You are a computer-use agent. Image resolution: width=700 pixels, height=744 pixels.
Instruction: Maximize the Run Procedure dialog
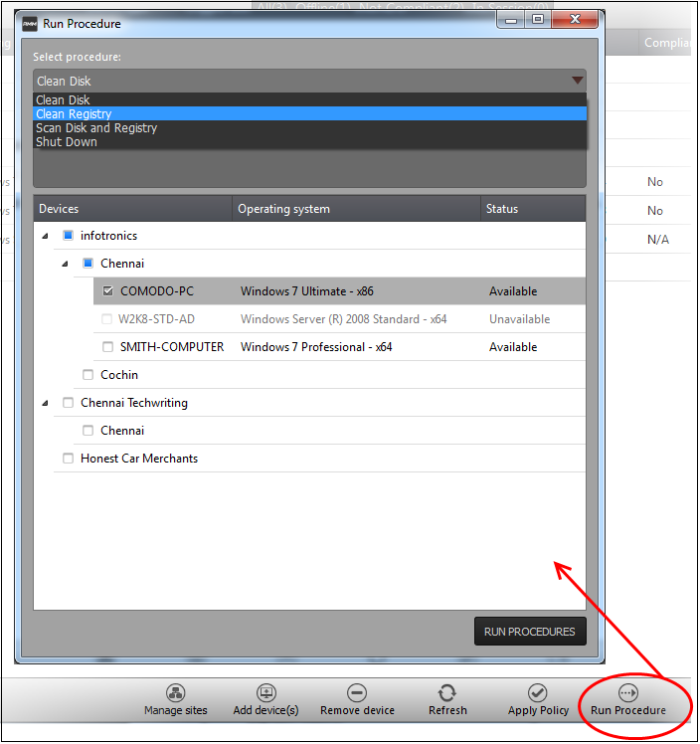tap(538, 20)
